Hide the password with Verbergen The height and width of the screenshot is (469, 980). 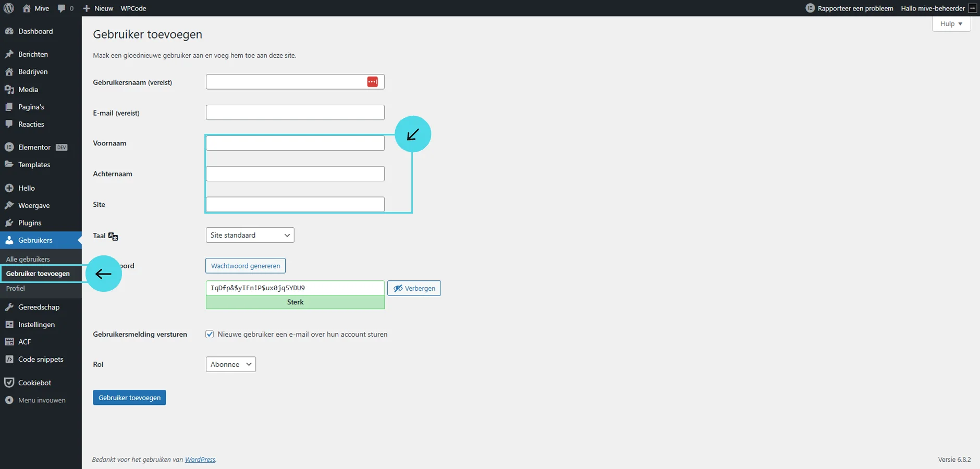pos(414,288)
